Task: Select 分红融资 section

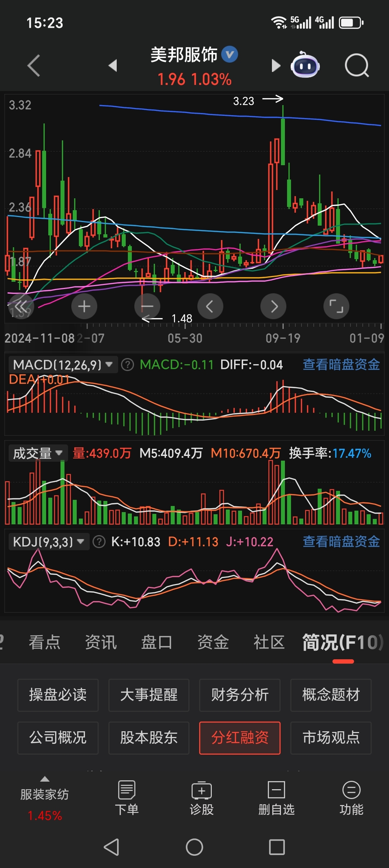Action: pos(240,738)
